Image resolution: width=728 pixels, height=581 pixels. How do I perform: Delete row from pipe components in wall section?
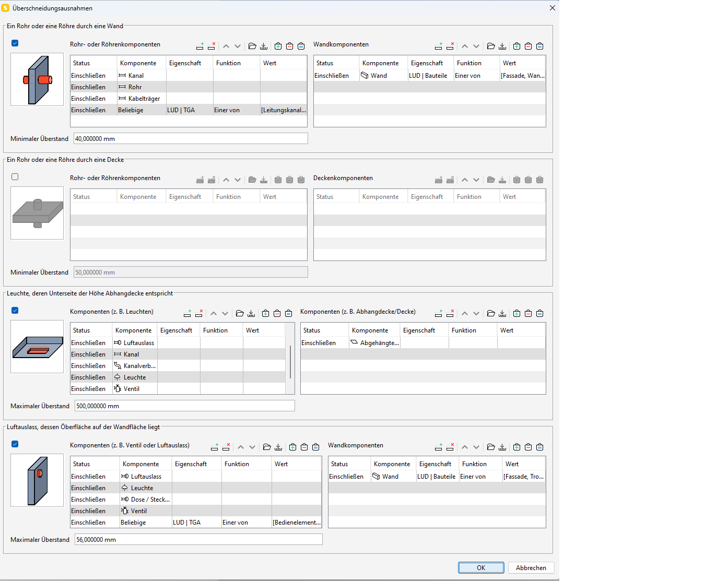[212, 46]
